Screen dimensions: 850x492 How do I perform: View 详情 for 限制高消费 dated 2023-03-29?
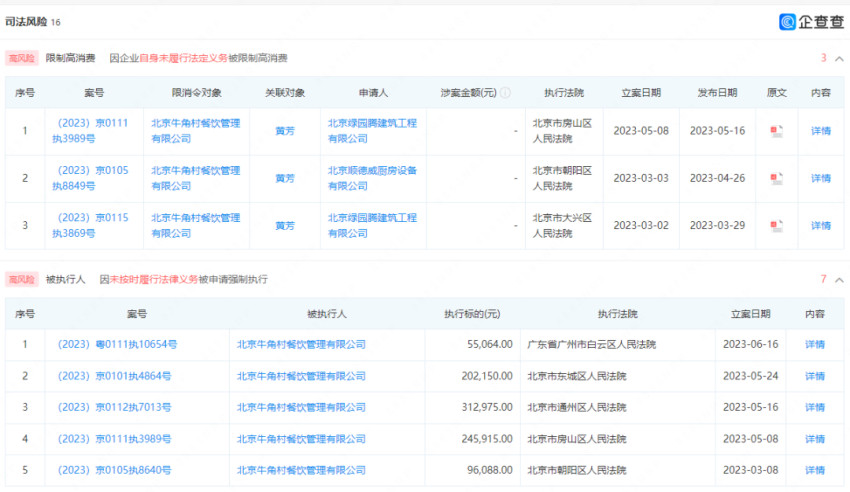tap(821, 225)
